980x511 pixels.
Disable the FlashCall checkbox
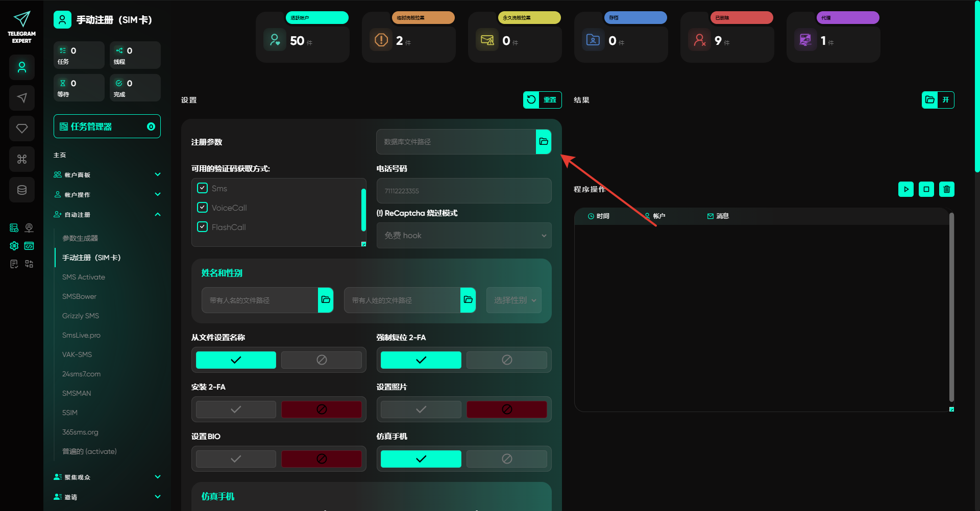pos(203,227)
